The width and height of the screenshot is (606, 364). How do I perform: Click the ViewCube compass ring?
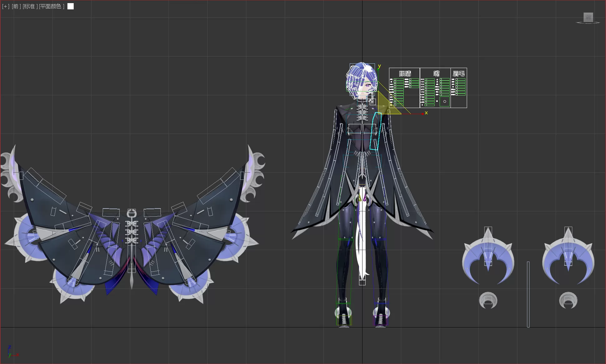588,23
